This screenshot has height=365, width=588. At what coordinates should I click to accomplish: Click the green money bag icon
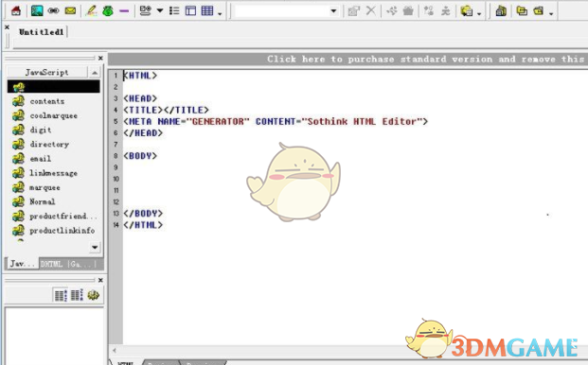click(108, 10)
